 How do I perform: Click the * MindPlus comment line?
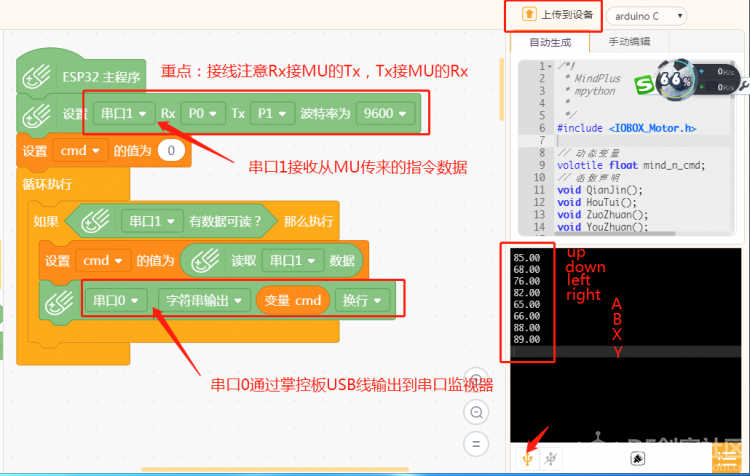pyautogui.click(x=592, y=78)
